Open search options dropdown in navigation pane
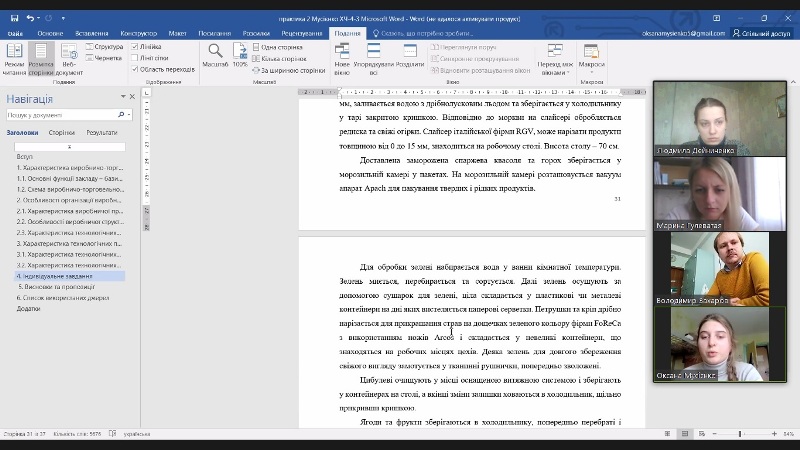 (126, 115)
